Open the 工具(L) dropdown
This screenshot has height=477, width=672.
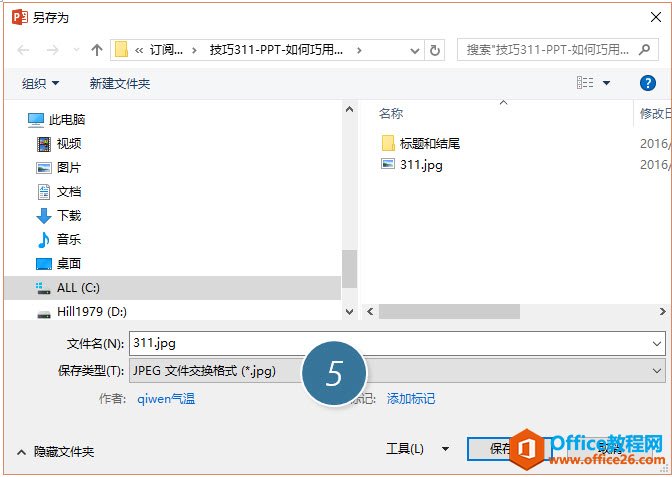tap(417, 449)
